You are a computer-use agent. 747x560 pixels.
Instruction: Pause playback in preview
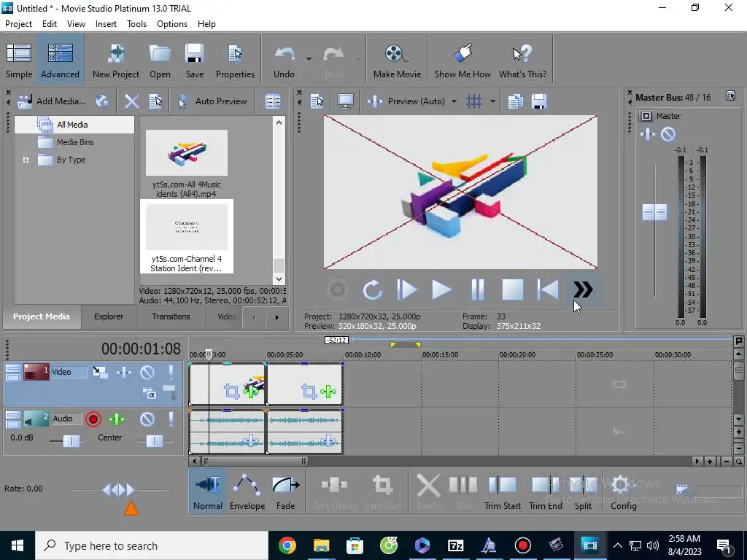coord(477,289)
